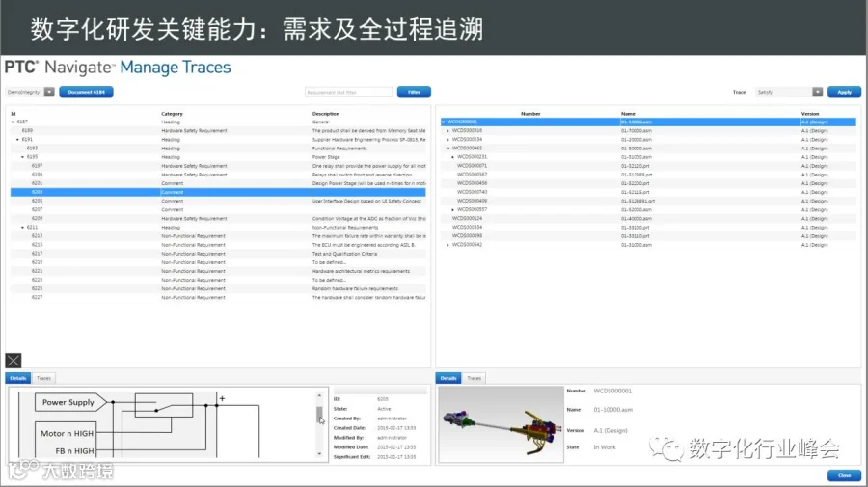Expand part node WCDS000557
This screenshot has height=487, width=868.
pos(453,209)
